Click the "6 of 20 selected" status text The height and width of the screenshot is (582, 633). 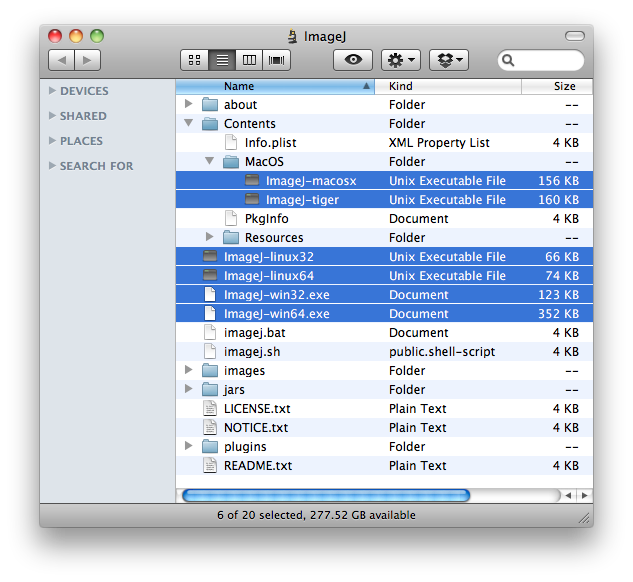click(260, 515)
